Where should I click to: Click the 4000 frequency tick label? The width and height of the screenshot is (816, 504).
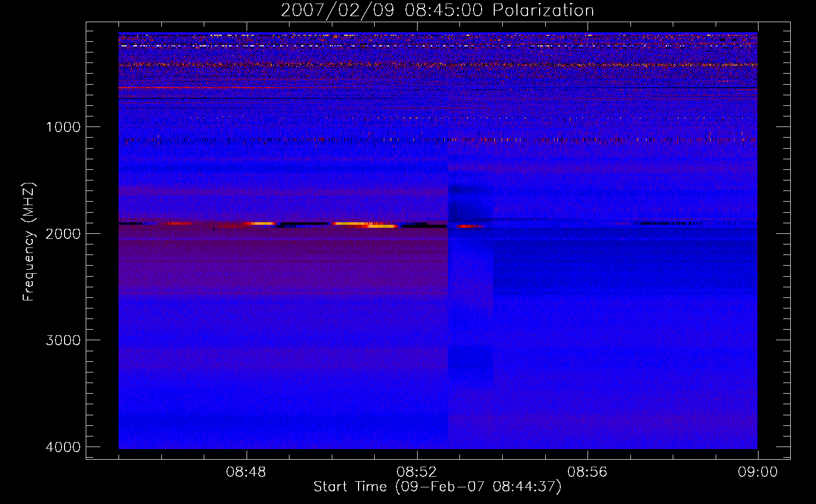click(63, 447)
